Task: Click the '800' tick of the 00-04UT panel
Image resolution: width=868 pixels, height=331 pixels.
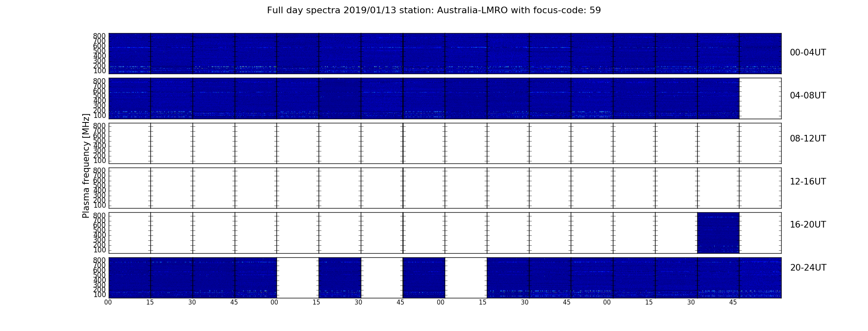Action: [99, 36]
